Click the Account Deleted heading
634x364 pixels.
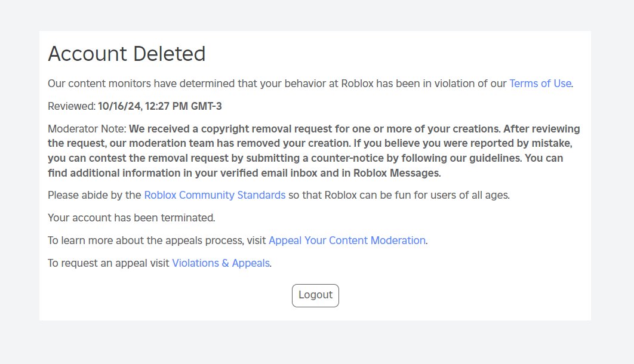point(127,54)
